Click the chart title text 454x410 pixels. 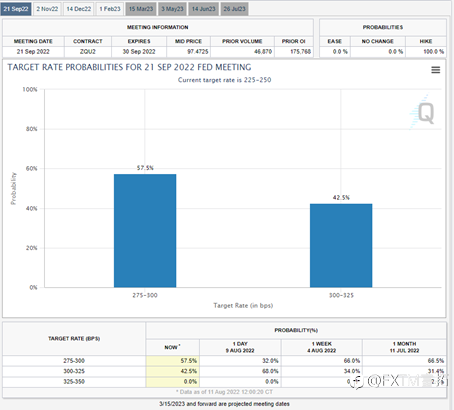click(129, 67)
